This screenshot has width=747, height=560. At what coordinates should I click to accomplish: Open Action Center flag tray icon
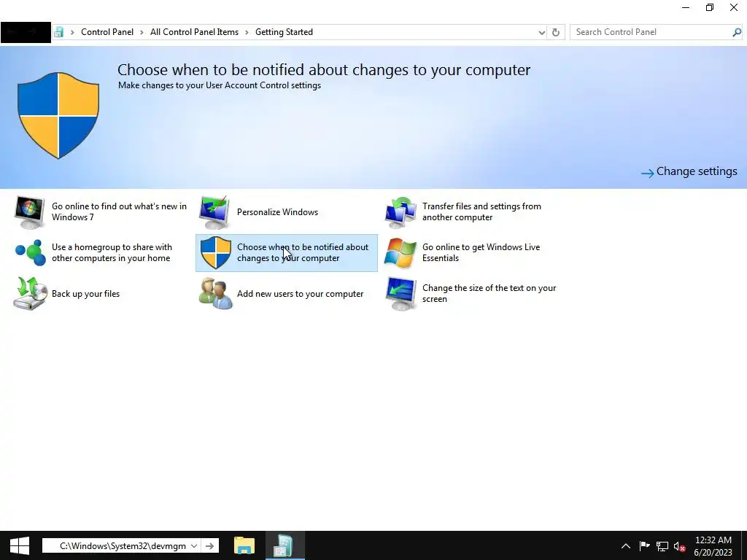(x=644, y=545)
